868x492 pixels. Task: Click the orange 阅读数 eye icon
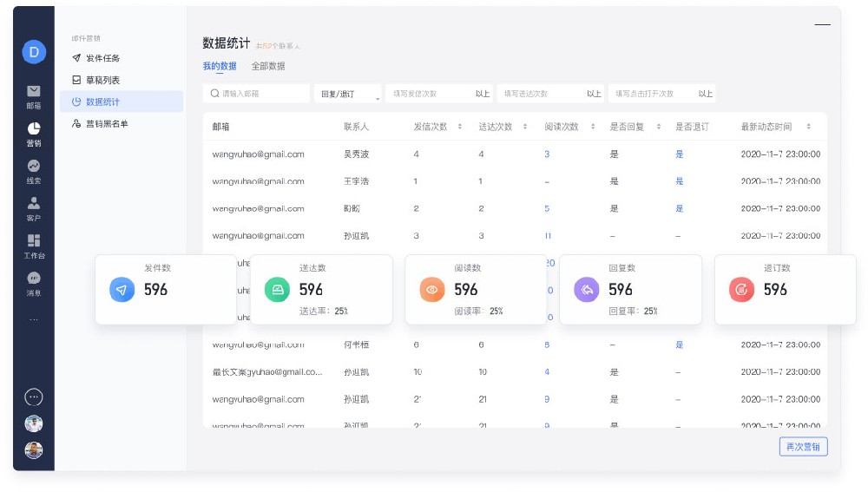tap(431, 290)
